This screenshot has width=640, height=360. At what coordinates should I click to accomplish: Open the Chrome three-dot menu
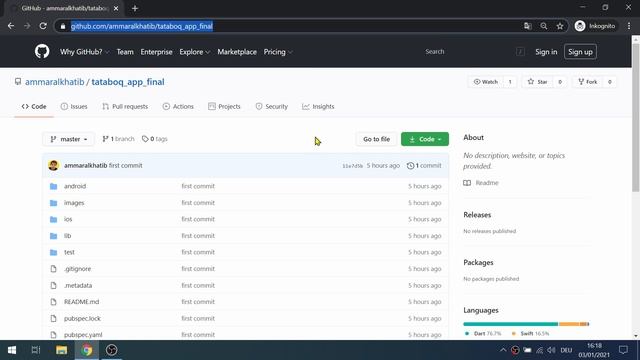coord(629,26)
